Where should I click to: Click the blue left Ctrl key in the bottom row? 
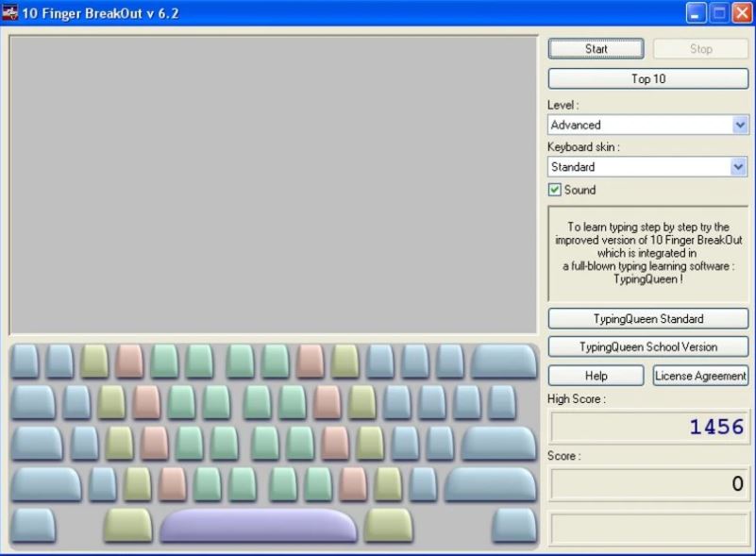(x=33, y=525)
